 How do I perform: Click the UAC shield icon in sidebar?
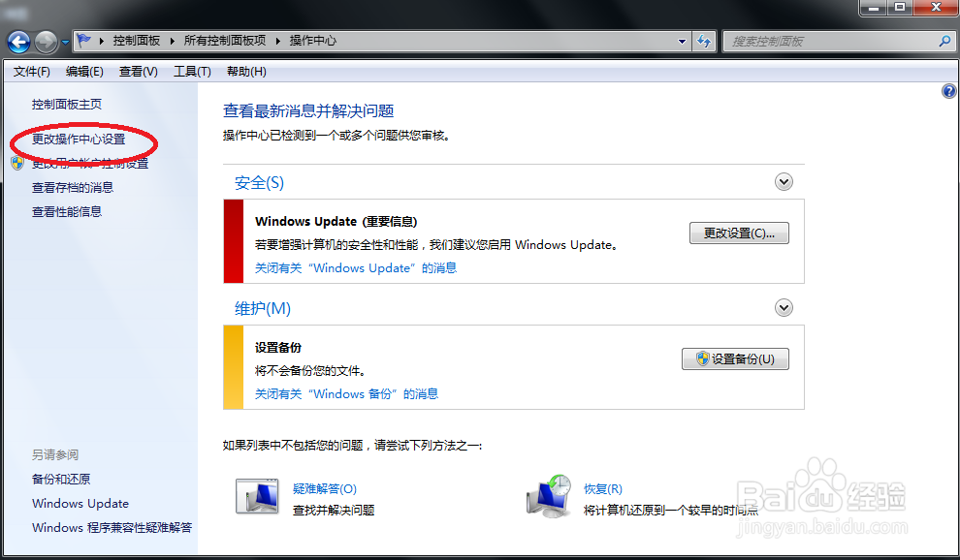point(17,163)
